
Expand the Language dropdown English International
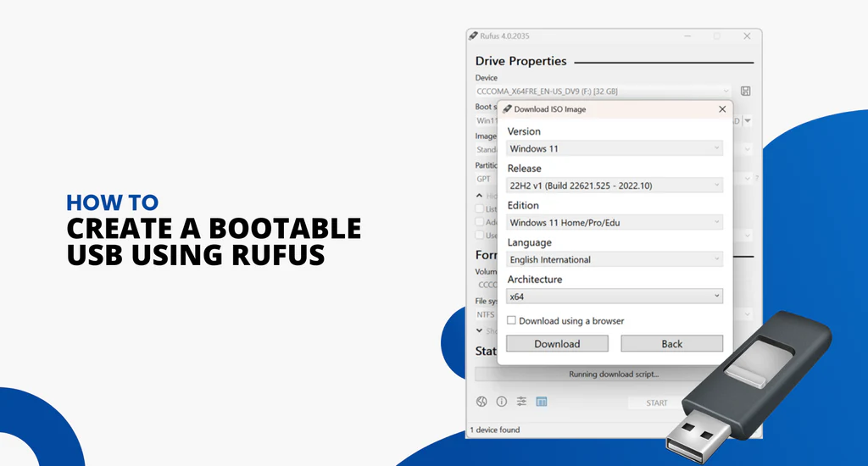(x=615, y=260)
